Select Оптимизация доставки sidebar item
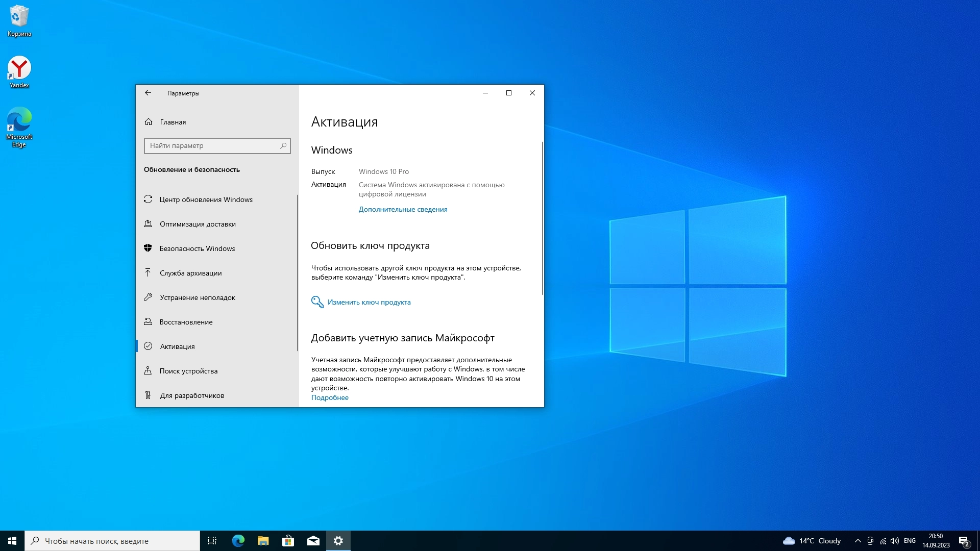 (x=198, y=224)
